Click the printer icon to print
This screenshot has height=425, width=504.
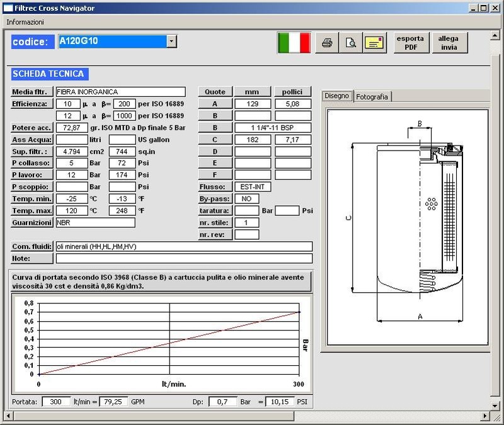click(327, 43)
